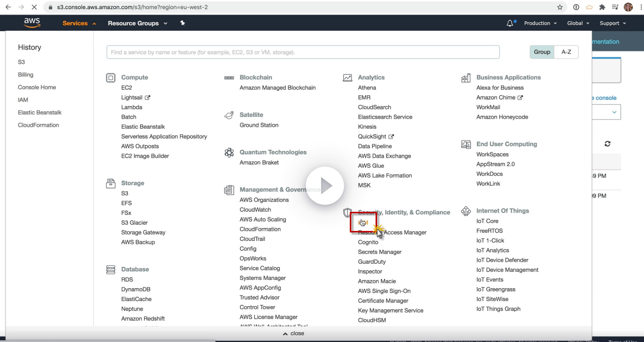
Task: Open the Production account dropdown
Action: click(540, 23)
